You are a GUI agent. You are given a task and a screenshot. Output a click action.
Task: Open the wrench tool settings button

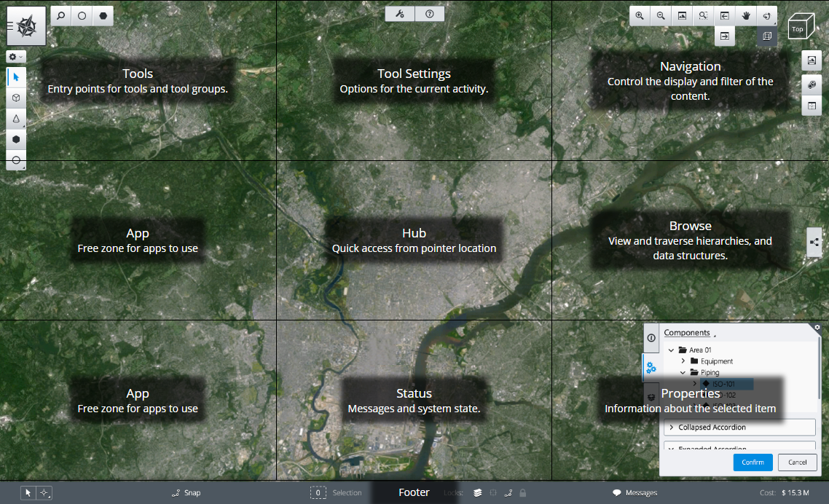coord(400,14)
